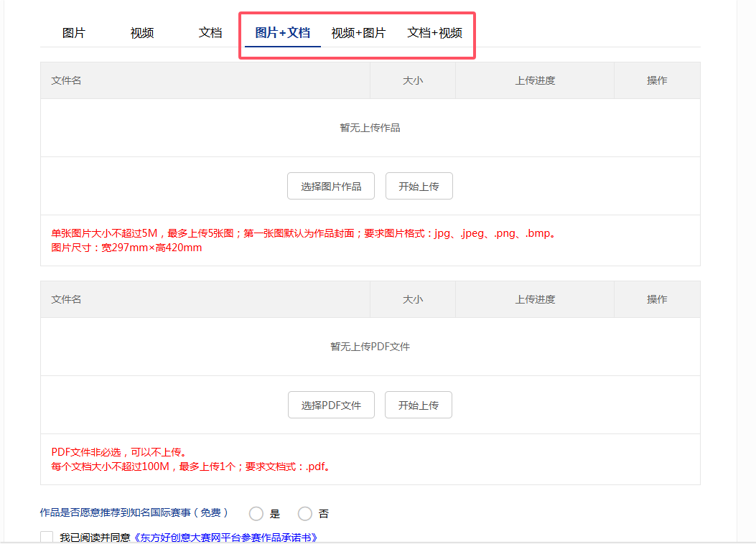Select the 否 radio option
Viewport: 756px width, 544px height.
point(304,513)
